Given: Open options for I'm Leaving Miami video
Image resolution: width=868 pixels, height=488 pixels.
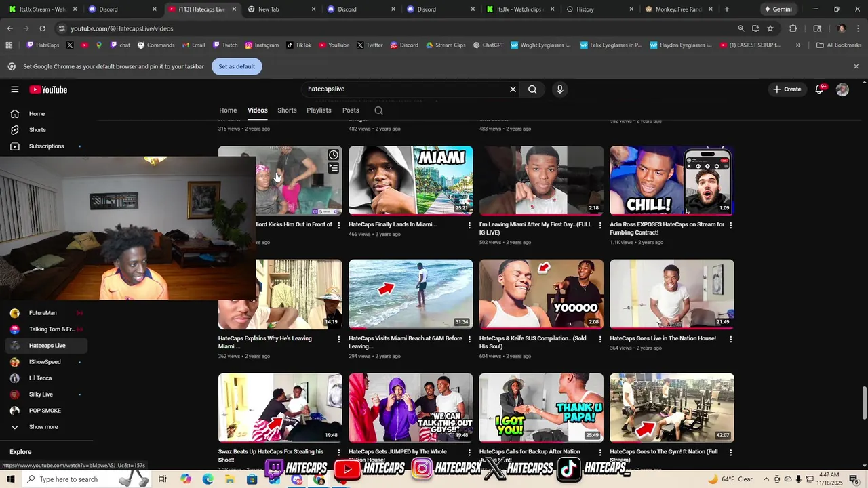Looking at the screenshot, I should [x=599, y=225].
